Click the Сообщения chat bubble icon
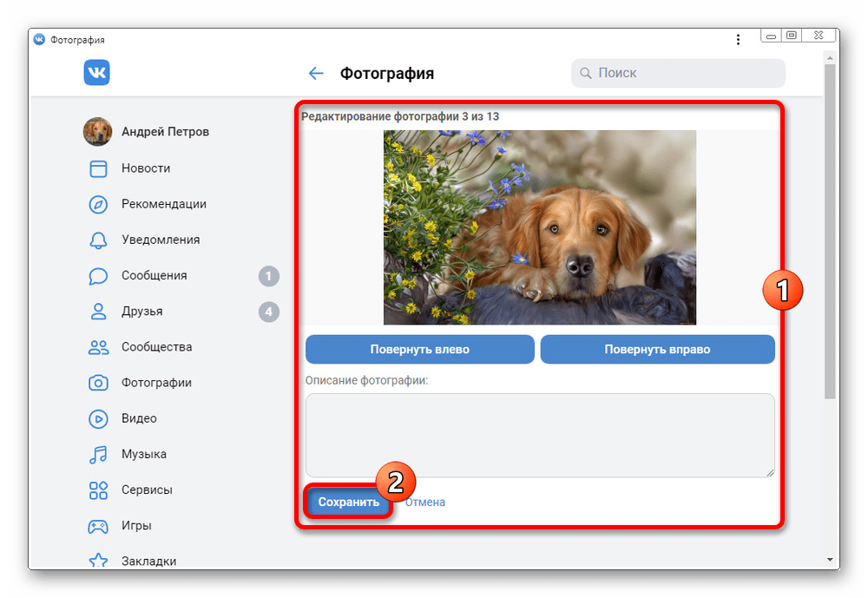Viewport: 868px width, 598px height. [x=98, y=276]
